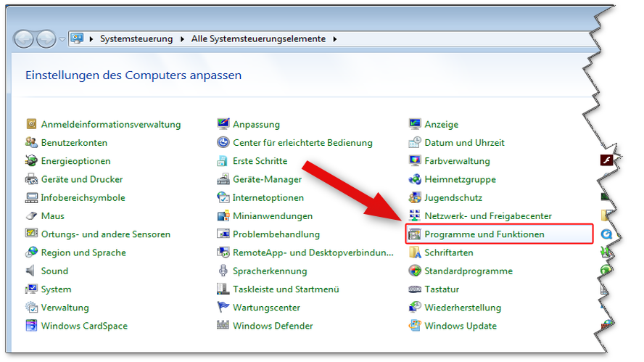Click the Region und Sprache globe icon
Viewport: 644px width, 362px height.
(x=31, y=252)
